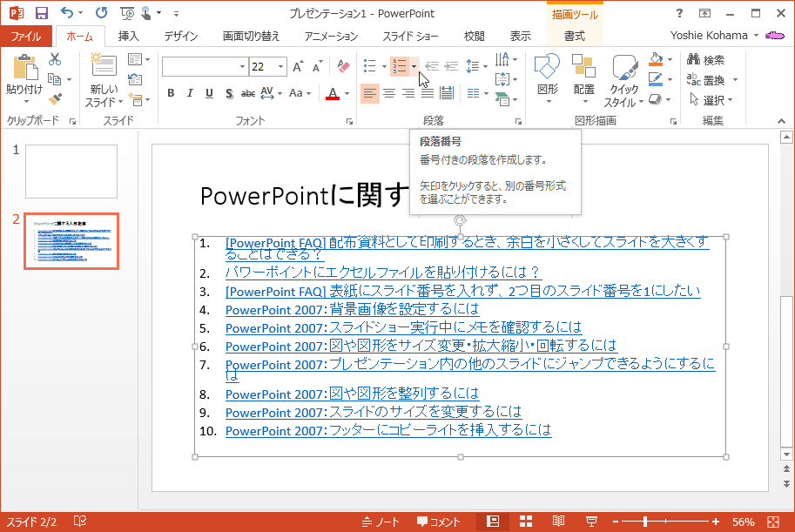Align text right

click(408, 93)
